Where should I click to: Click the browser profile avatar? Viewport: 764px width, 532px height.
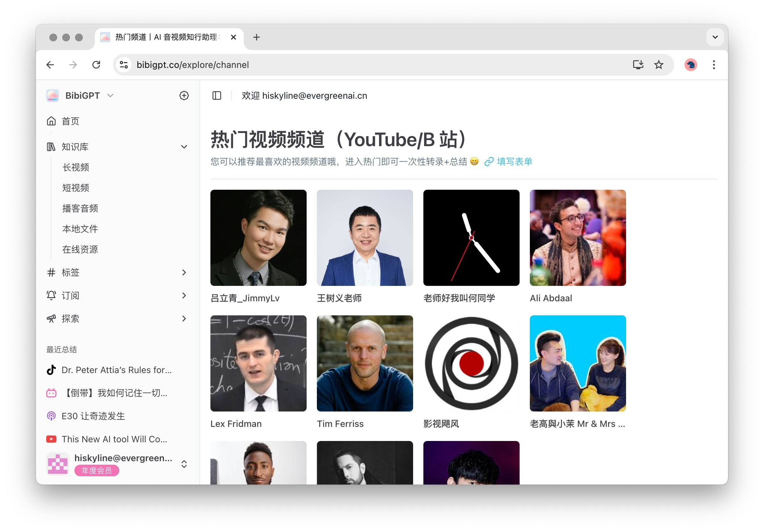[x=691, y=64]
